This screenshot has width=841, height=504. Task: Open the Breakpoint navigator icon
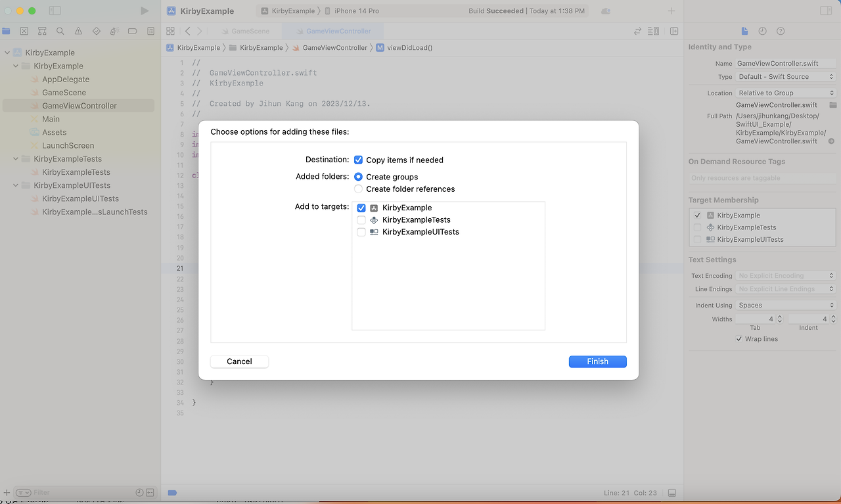click(x=132, y=31)
